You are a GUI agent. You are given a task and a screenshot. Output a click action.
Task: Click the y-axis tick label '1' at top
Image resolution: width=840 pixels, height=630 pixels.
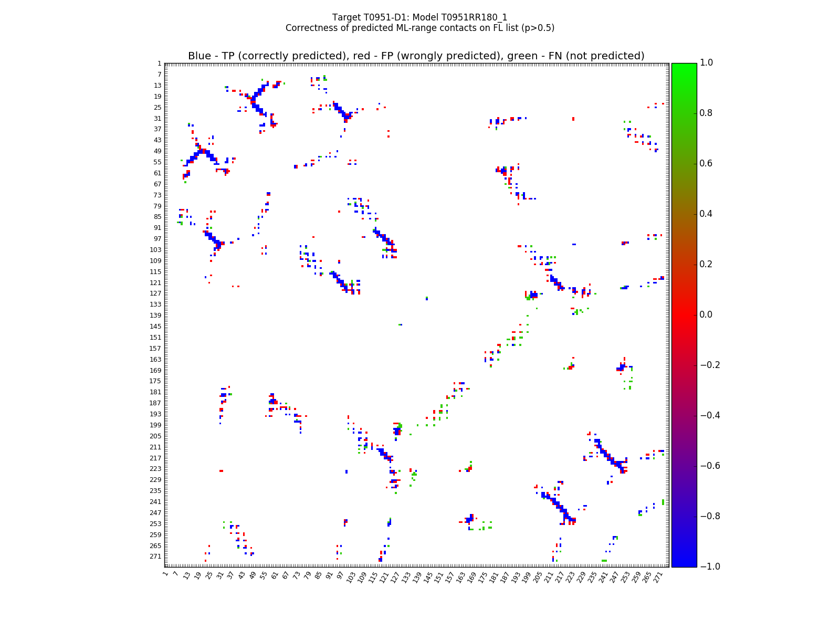159,64
